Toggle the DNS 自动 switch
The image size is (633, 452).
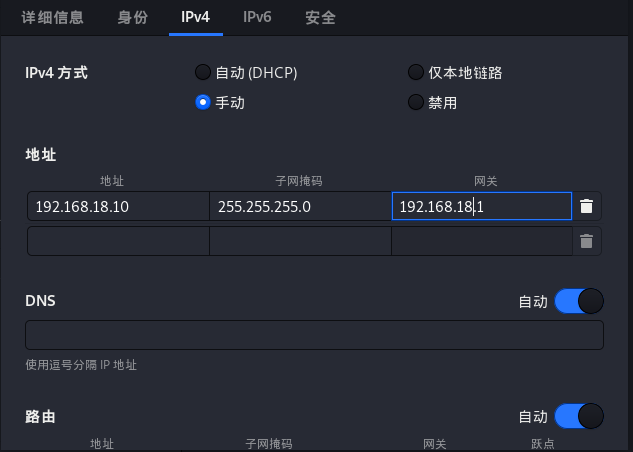pyautogui.click(x=579, y=301)
